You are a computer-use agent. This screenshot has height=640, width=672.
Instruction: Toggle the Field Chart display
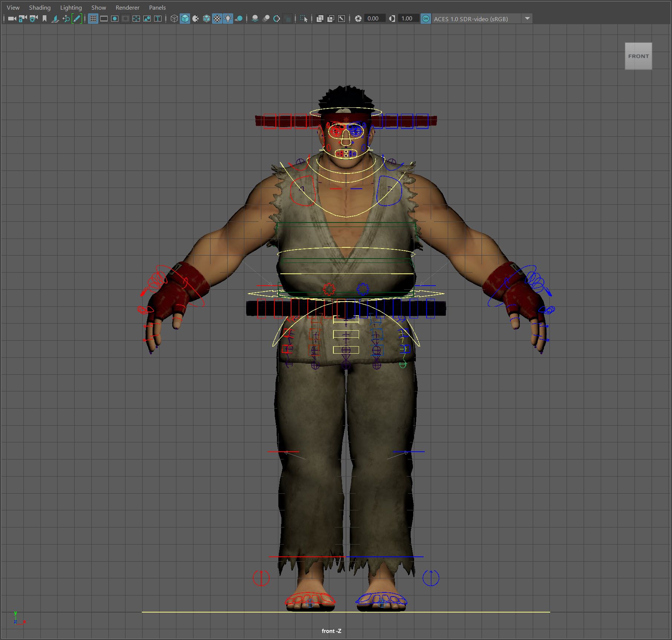coord(136,19)
